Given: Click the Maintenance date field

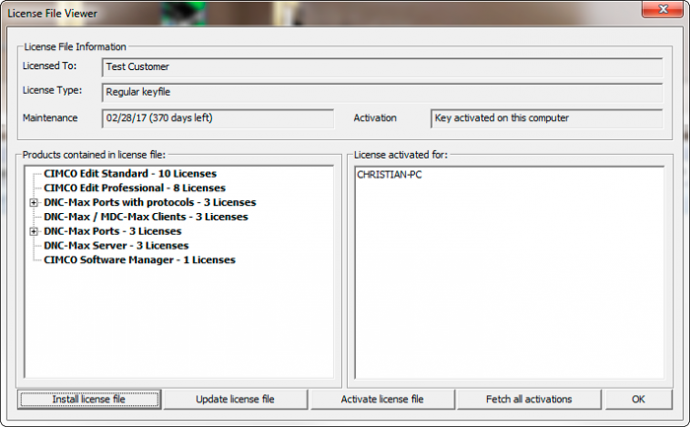Looking at the screenshot, I should click(x=218, y=118).
